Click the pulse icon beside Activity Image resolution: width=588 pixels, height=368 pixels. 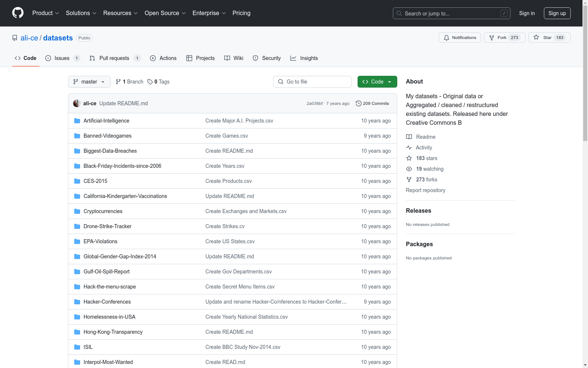tap(409, 148)
